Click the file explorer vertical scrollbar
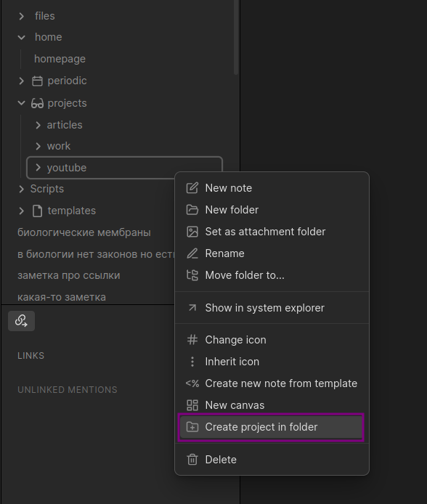This screenshot has height=504, width=427. click(236, 37)
